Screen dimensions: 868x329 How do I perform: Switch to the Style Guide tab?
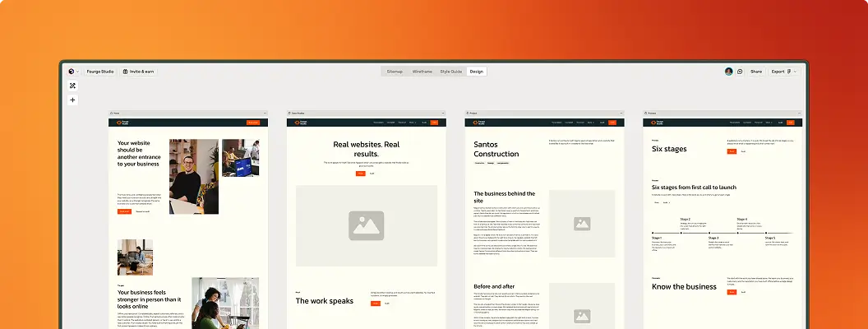(451, 72)
